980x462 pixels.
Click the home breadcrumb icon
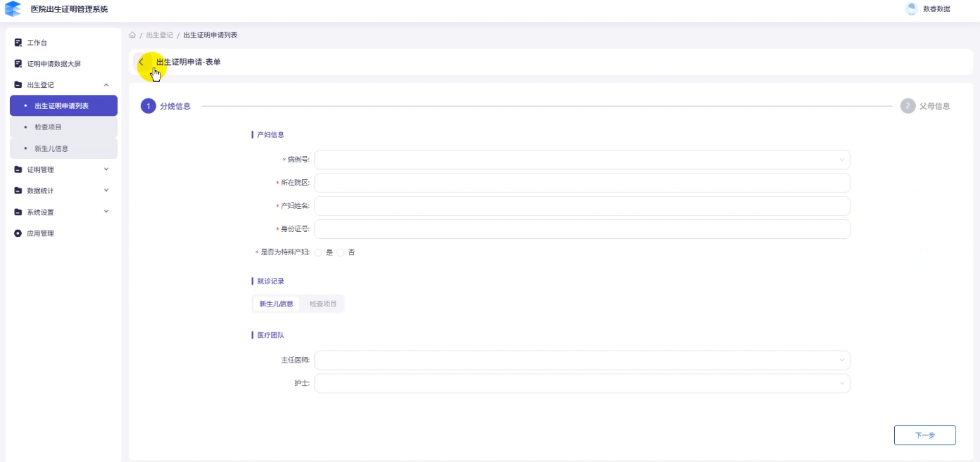coord(132,35)
